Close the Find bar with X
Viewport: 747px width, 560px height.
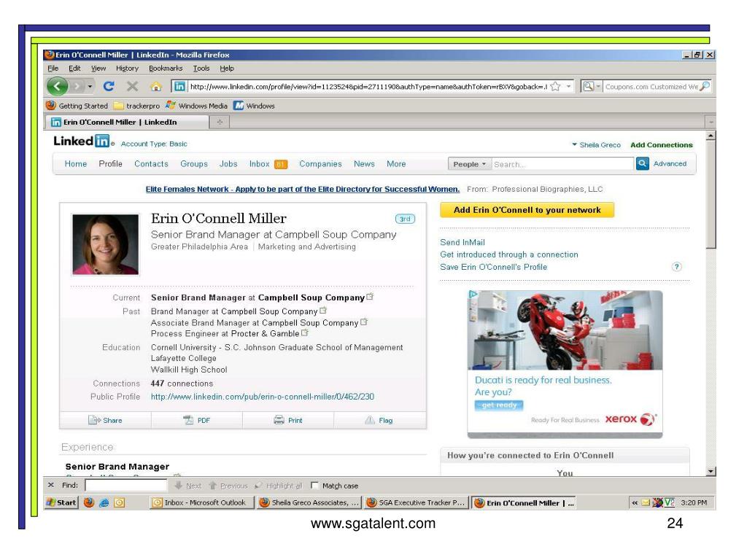pos(51,485)
